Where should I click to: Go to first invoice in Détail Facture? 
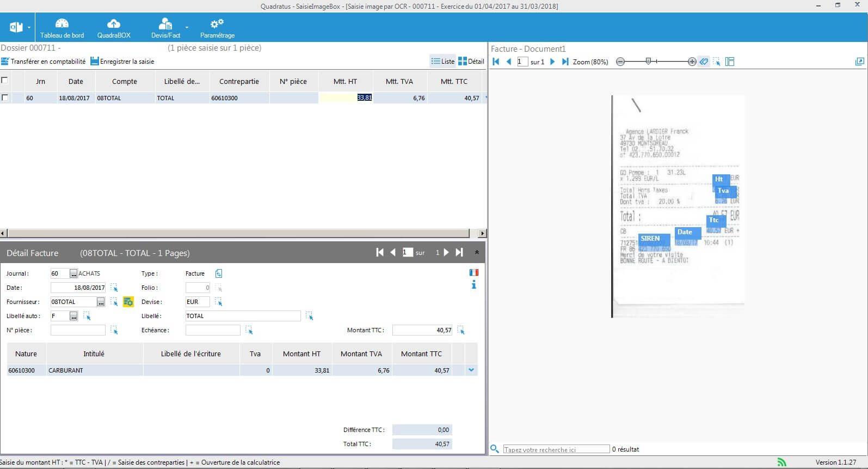380,252
